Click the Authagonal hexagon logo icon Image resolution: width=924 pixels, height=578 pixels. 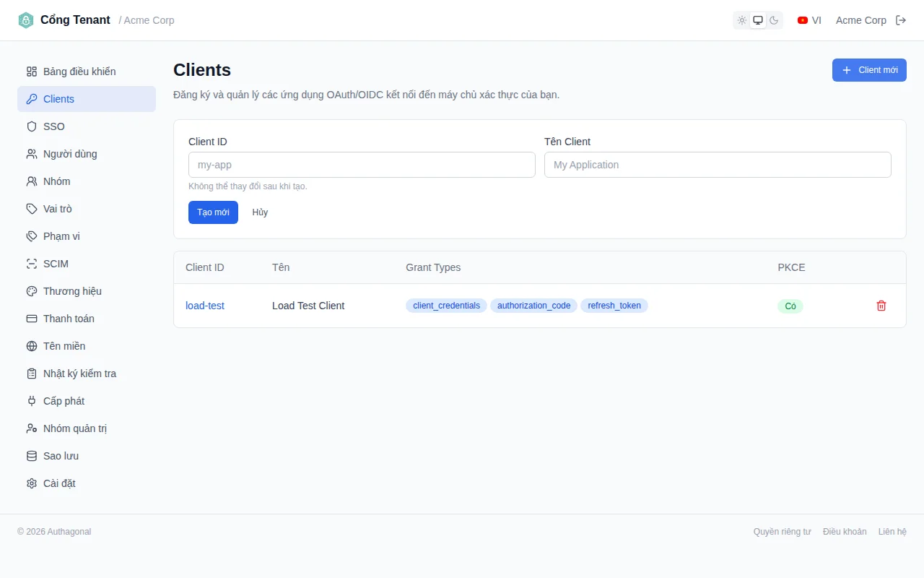click(x=26, y=20)
